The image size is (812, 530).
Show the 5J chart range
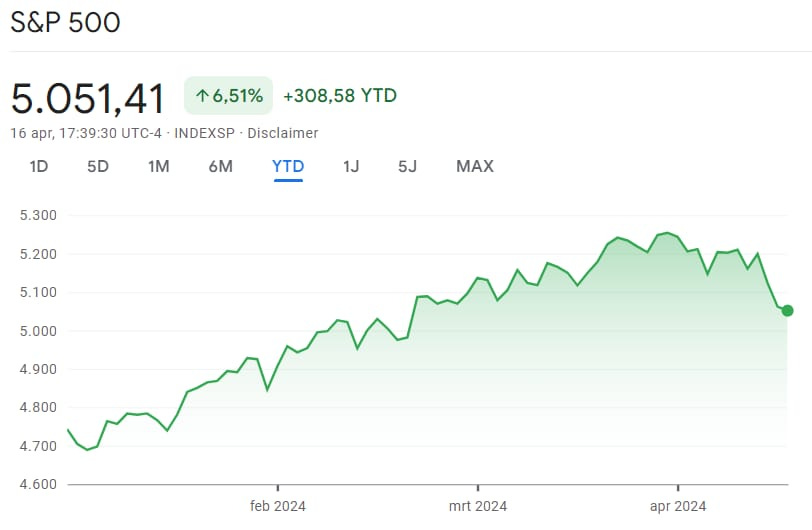407,166
